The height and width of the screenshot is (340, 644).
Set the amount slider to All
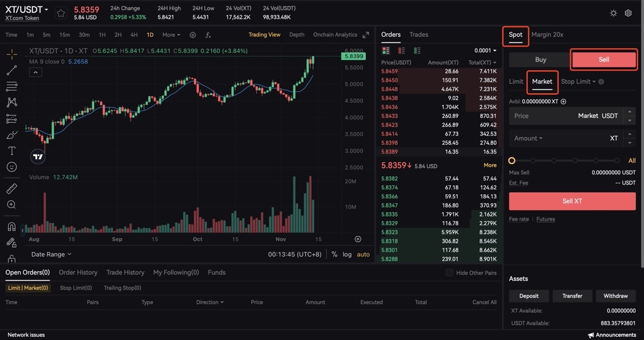coord(632,161)
